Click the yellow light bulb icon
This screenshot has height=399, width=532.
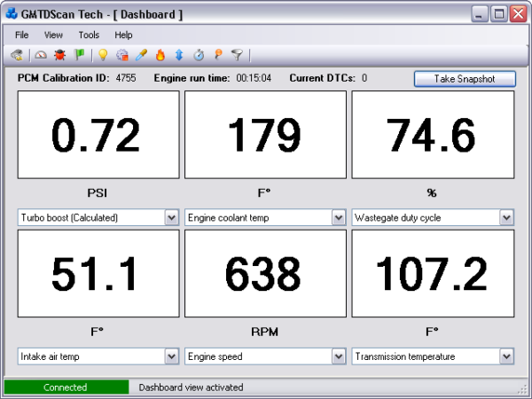[103, 55]
